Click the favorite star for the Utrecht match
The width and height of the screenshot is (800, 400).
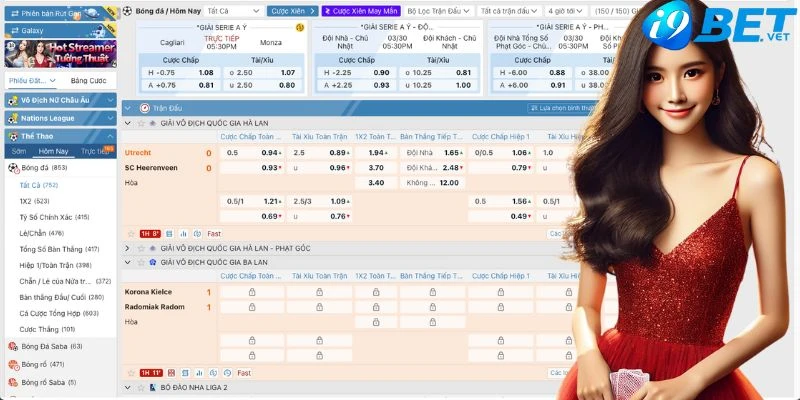point(133,232)
